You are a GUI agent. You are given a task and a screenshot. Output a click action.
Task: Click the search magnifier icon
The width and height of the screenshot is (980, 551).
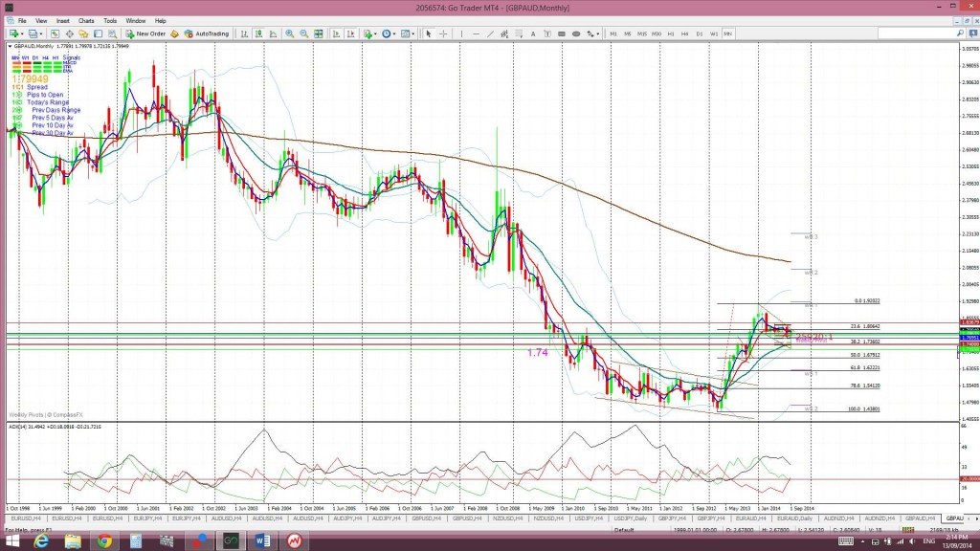click(x=960, y=33)
